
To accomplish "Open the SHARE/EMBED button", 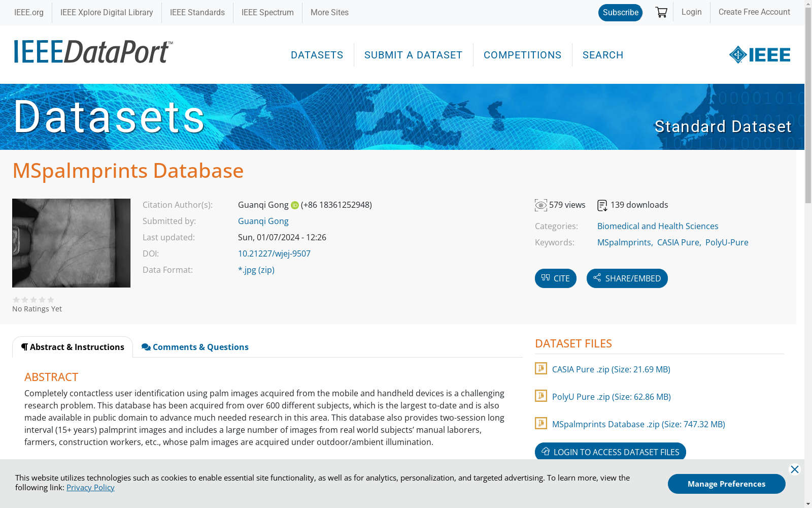I will click(627, 278).
